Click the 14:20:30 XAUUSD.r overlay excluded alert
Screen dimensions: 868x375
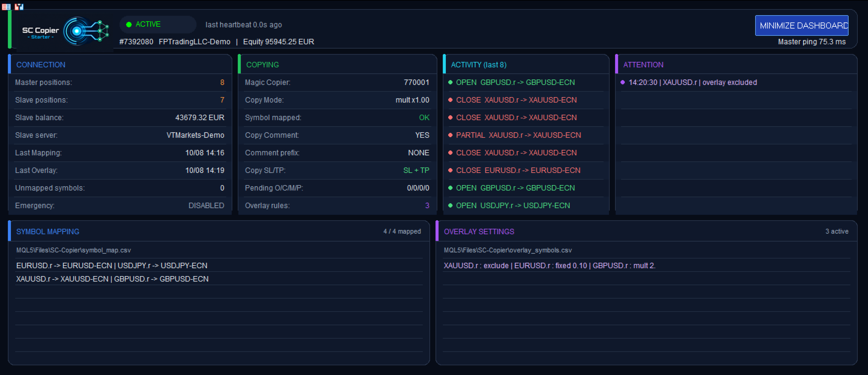[x=693, y=83]
